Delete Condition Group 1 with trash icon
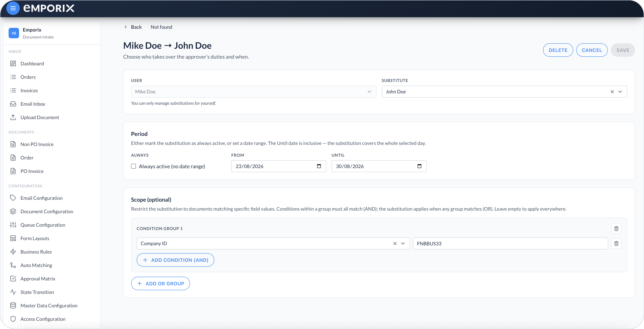This screenshot has width=644, height=329. [616, 229]
